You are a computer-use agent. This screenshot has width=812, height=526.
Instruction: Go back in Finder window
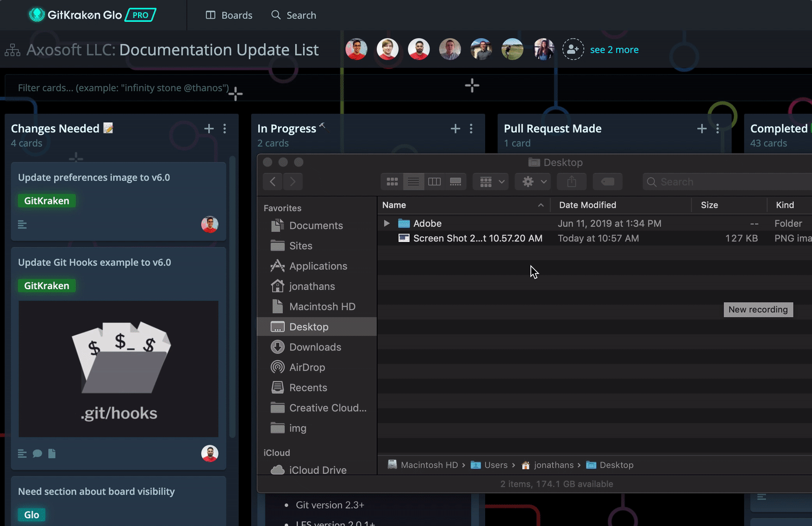point(273,182)
